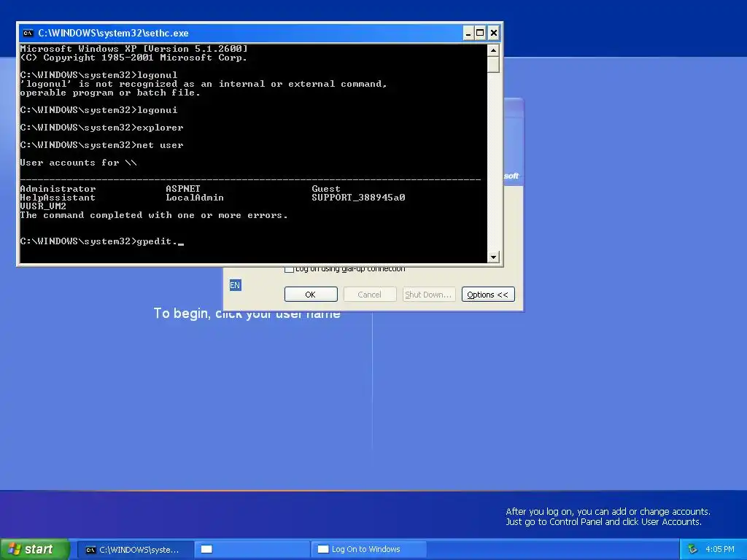
Task: Click the 'ASPNET' account in console output
Action: [183, 189]
